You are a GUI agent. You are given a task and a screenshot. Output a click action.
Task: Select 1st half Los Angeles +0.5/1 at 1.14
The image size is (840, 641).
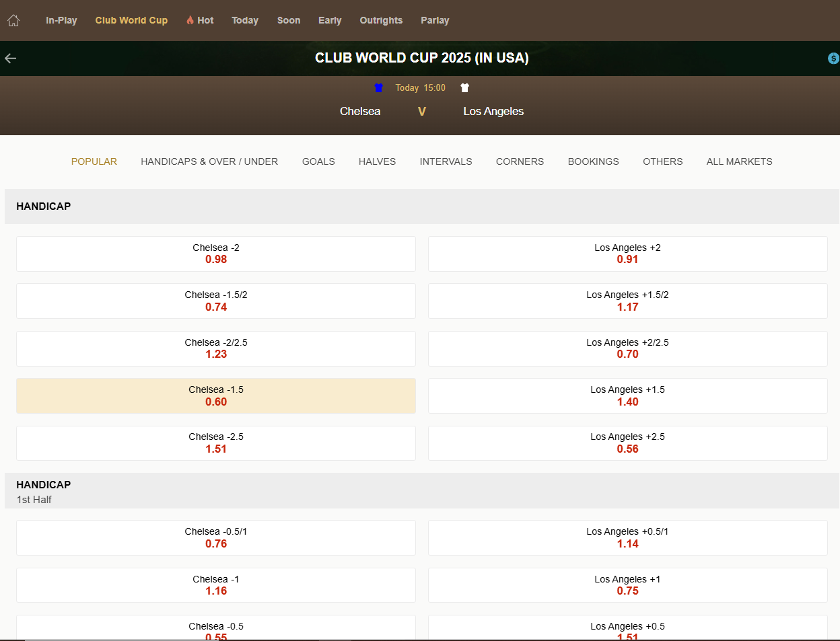[x=627, y=537]
